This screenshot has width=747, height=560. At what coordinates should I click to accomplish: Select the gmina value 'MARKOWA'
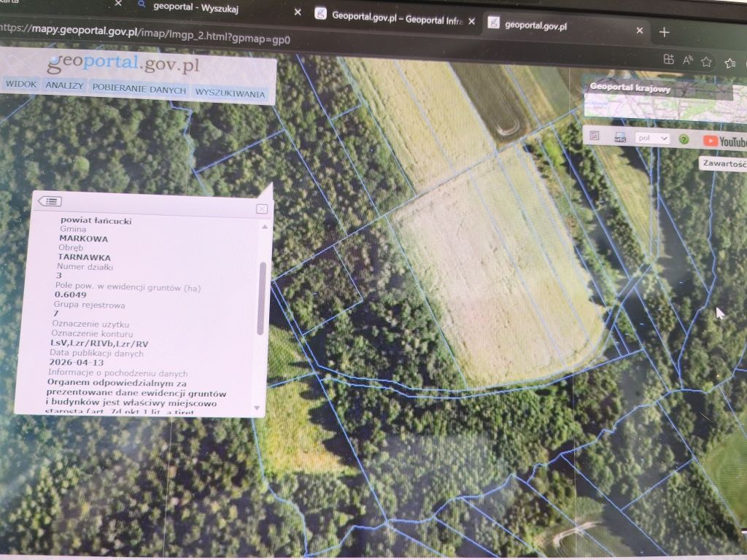pyautogui.click(x=83, y=238)
